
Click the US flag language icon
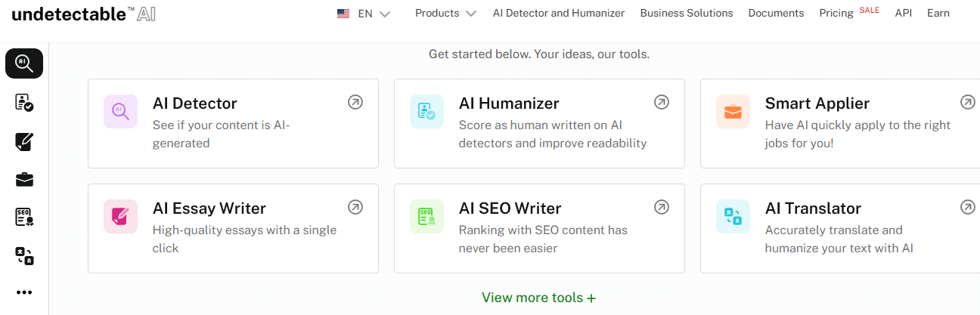coord(343,14)
